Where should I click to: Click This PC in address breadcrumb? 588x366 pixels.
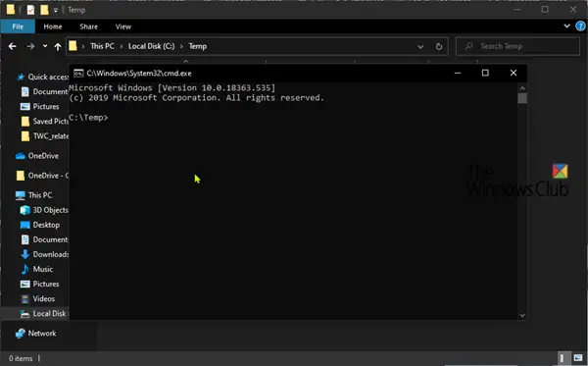coord(102,46)
